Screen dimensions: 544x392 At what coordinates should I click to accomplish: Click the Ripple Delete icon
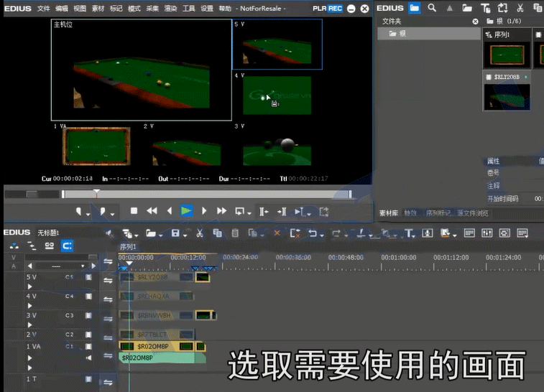(295, 233)
